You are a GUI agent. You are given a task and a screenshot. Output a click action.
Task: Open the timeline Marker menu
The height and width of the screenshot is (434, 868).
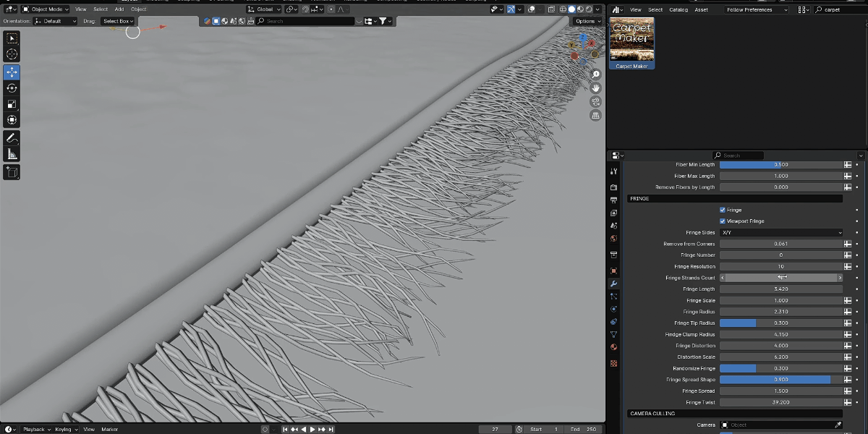coord(109,430)
